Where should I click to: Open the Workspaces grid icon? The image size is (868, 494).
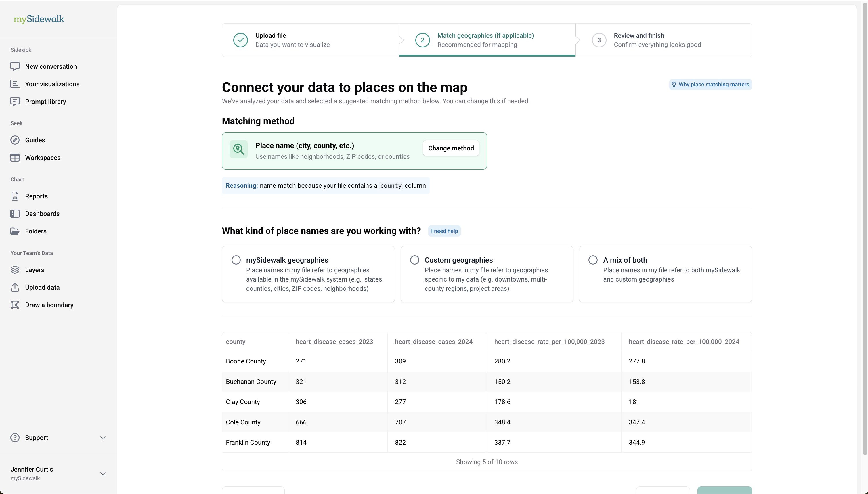(15, 158)
